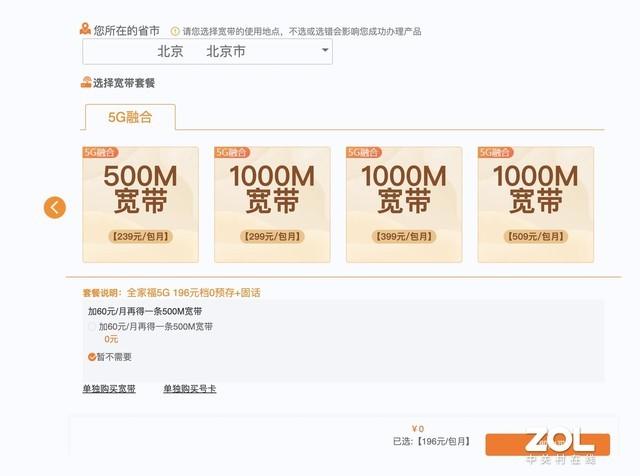Choose the 500M宽带 239元/包月 plan card
This screenshot has width=640, height=476.
[140, 205]
